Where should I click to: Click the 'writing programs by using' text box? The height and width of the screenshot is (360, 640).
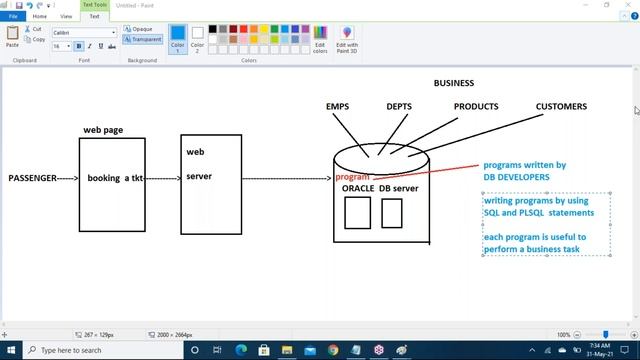547,224
